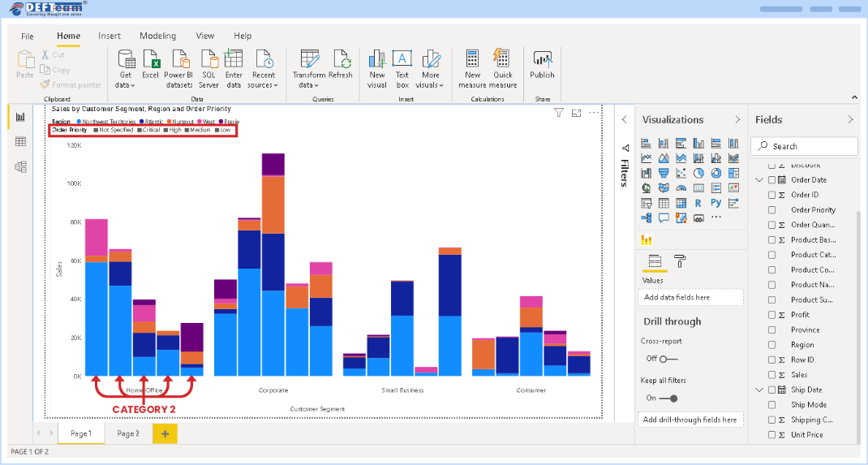This screenshot has width=868, height=465.
Task: Toggle Keep all filters switch
Action: (x=668, y=398)
